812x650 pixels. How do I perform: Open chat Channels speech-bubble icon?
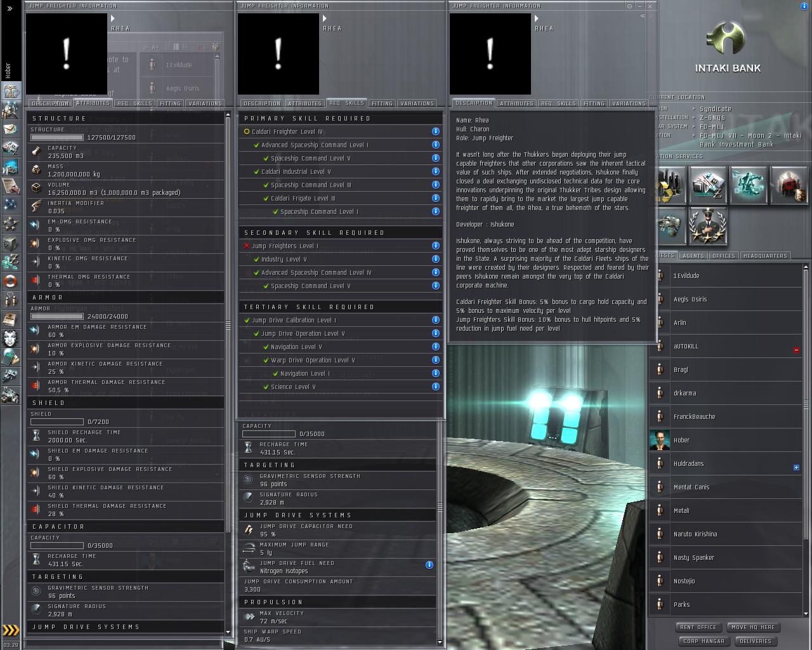click(11, 300)
